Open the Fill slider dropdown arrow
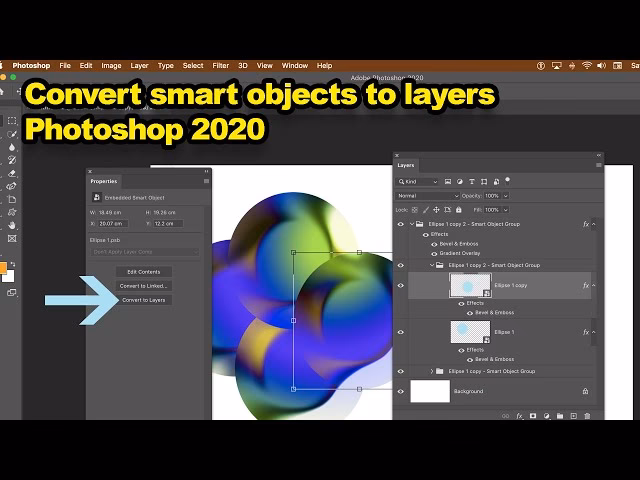Image resolution: width=640 pixels, height=480 pixels. pos(505,210)
